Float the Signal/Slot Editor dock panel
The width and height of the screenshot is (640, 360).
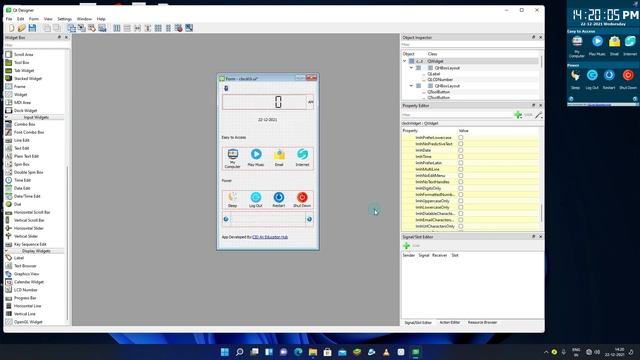click(533, 237)
